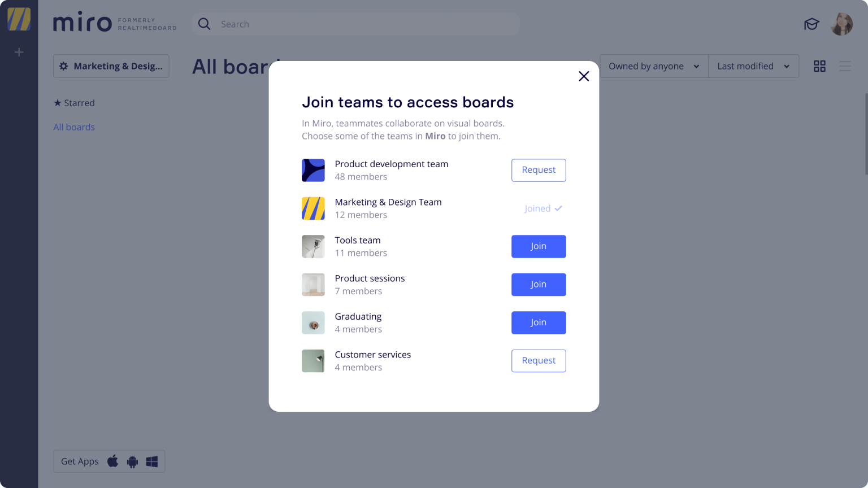
Task: Open your profile avatar
Action: pyautogui.click(x=841, y=24)
